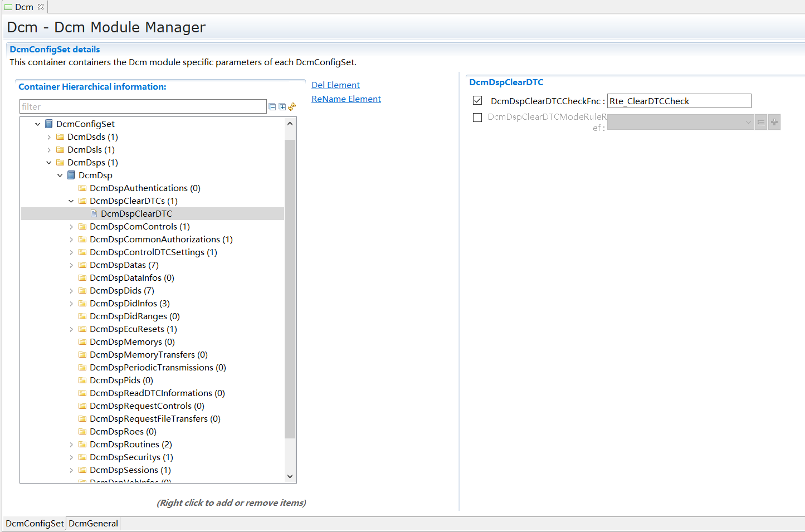Image resolution: width=805 pixels, height=532 pixels.
Task: Click the DcmDspClearDTC document icon
Action: [x=94, y=214]
